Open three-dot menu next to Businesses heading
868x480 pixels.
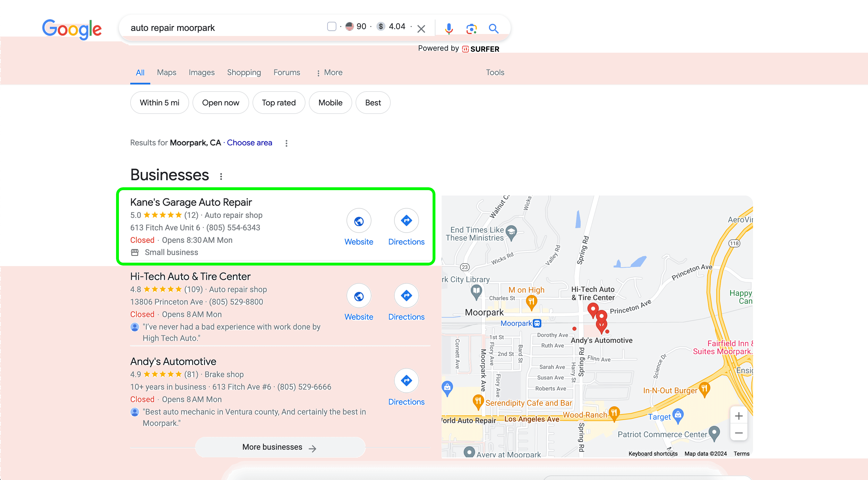[x=221, y=176]
